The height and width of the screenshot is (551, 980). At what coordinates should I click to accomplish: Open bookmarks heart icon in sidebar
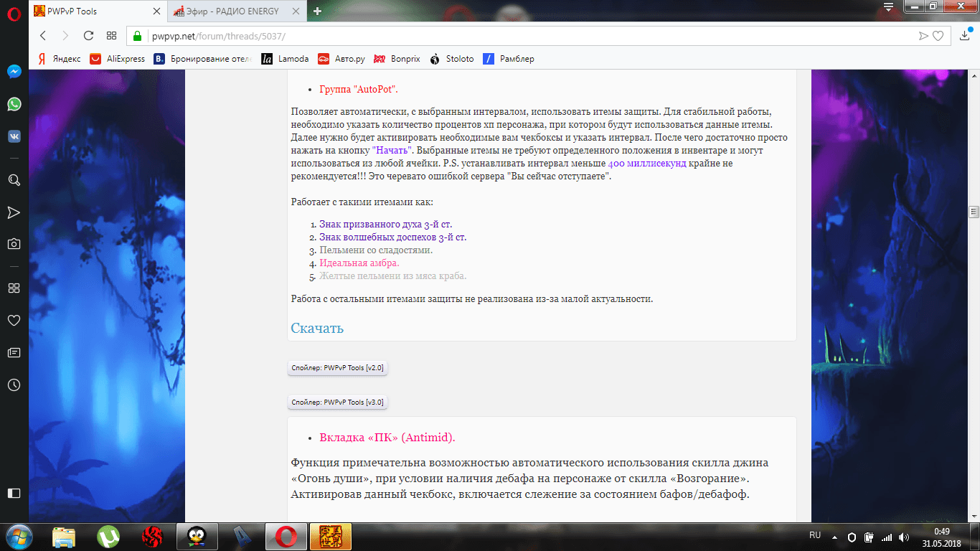pyautogui.click(x=14, y=320)
